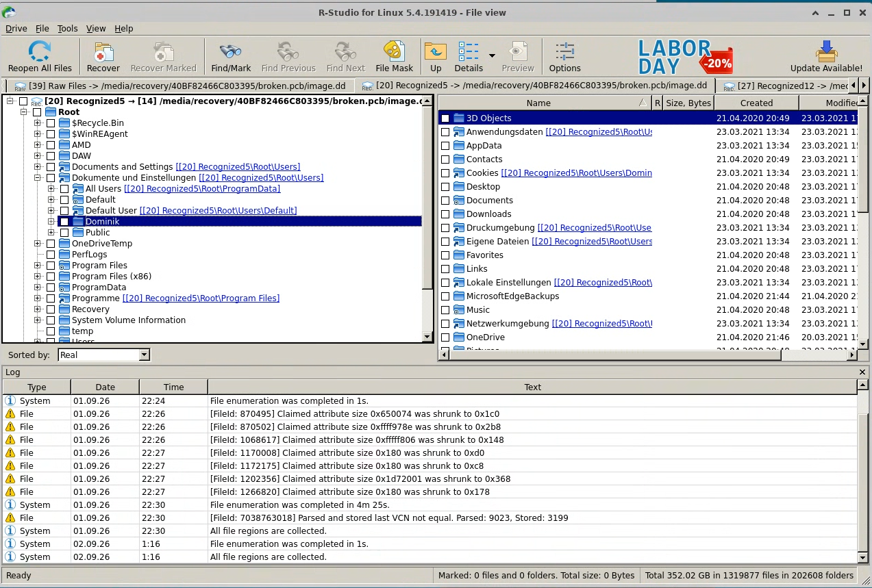Expand the System Volume Information node
872x588 pixels.
38,320
